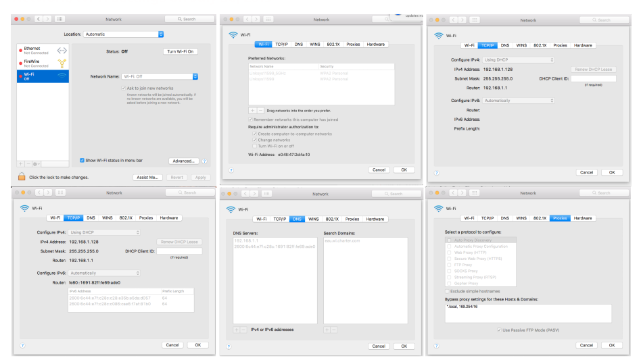Enable the Exclude simple hostnames checkbox
Viewport: 641px width, 364px height.
point(448,290)
